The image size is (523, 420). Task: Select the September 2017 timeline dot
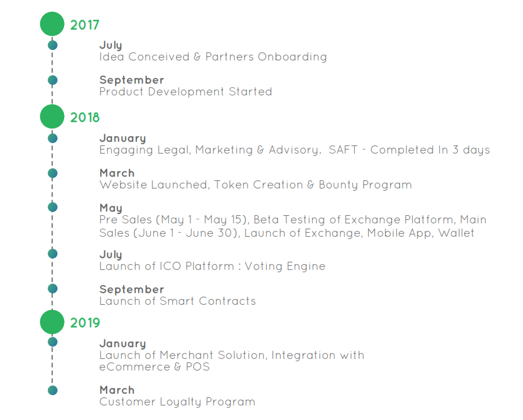point(52,80)
